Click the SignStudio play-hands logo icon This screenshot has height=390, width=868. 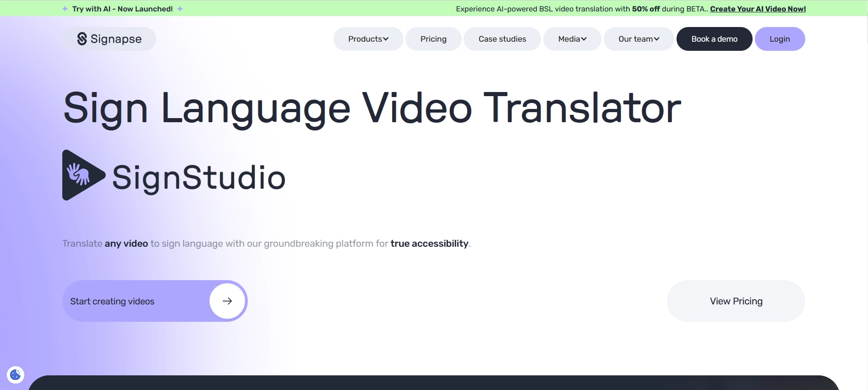[83, 175]
